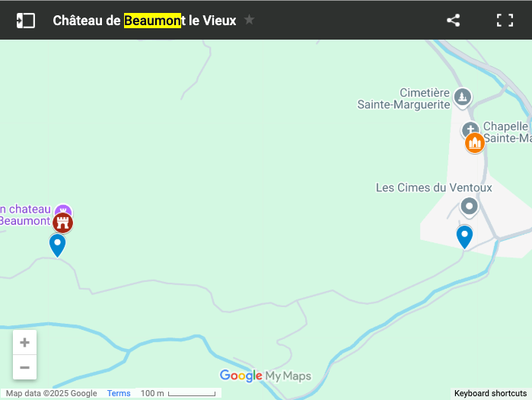Zoom in with the plus button

click(25, 342)
